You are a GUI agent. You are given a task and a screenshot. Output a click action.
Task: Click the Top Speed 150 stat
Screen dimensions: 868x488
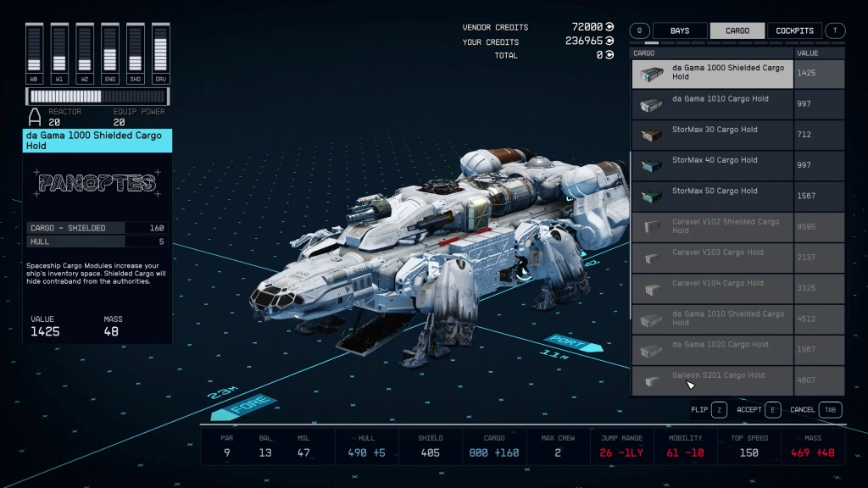point(749,446)
